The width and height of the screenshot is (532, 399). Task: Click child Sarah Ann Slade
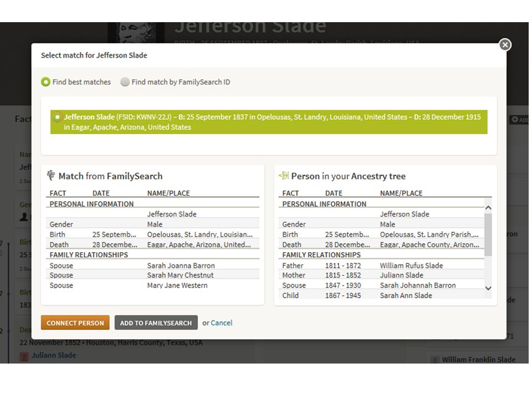pos(406,295)
